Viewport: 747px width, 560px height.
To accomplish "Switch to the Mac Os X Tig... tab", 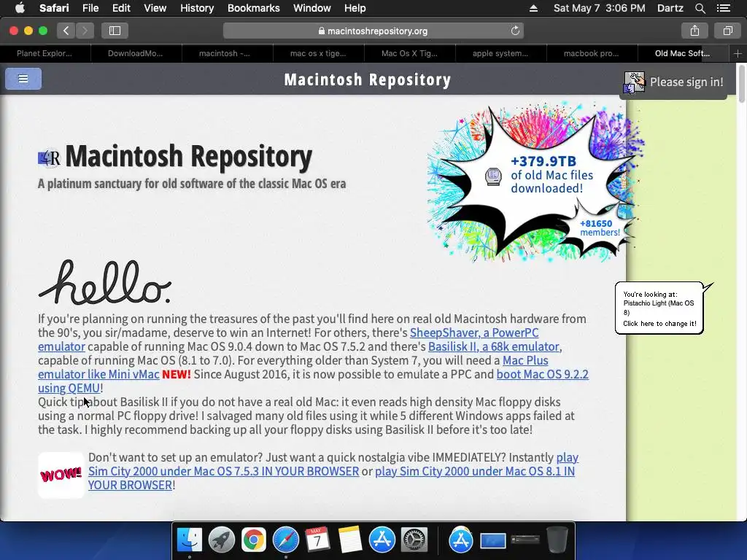I will click(410, 53).
